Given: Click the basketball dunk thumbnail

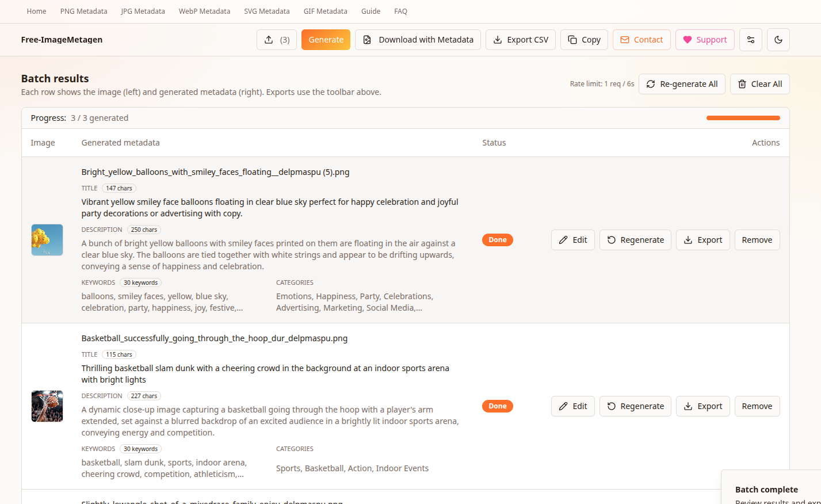Looking at the screenshot, I should (47, 406).
